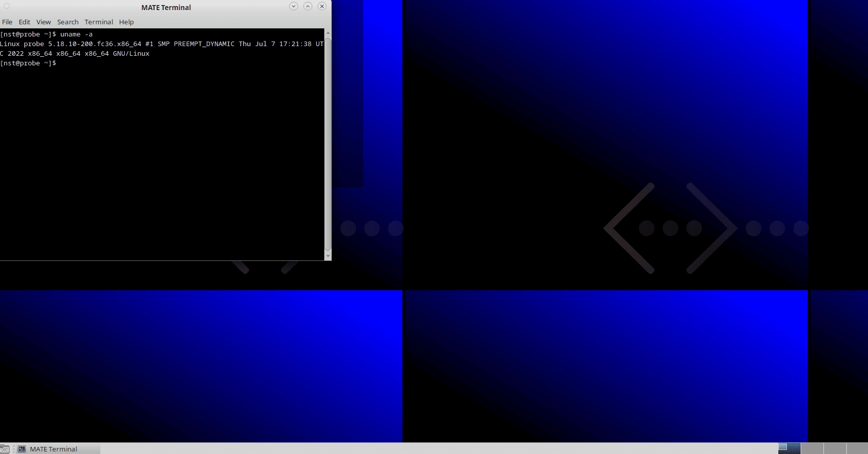
Task: Open the View menu
Action: coord(44,22)
